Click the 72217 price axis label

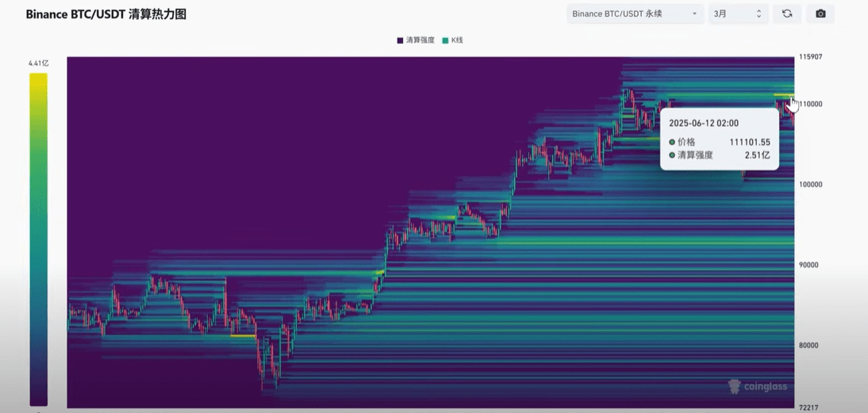click(x=808, y=407)
